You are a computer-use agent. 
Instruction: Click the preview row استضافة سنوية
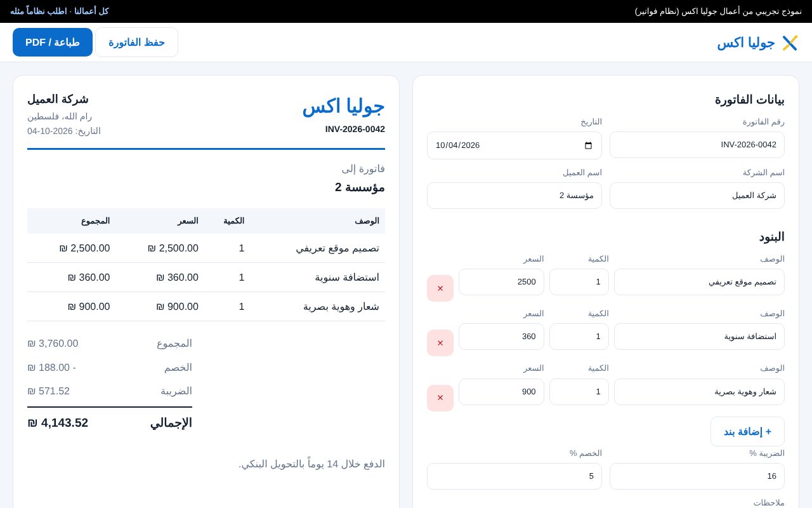(206, 277)
